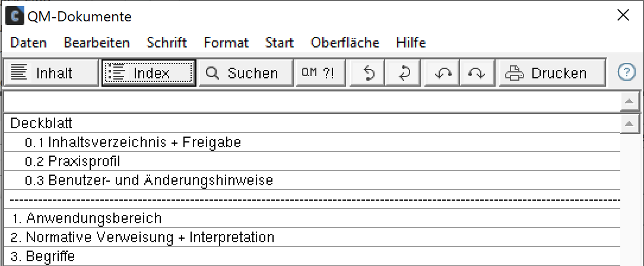Click the double-arrow refresh icon
The width and height of the screenshot is (644, 266).
click(x=402, y=73)
